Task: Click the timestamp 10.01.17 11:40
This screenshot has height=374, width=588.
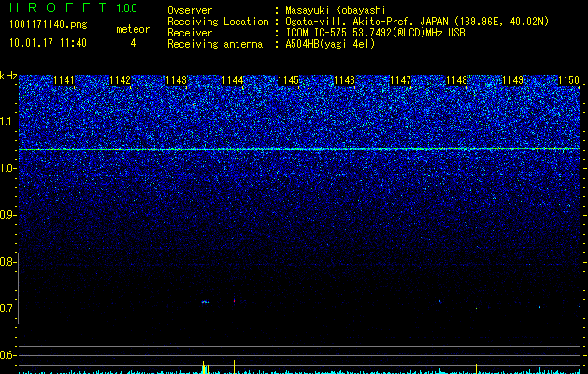Action: [48, 43]
